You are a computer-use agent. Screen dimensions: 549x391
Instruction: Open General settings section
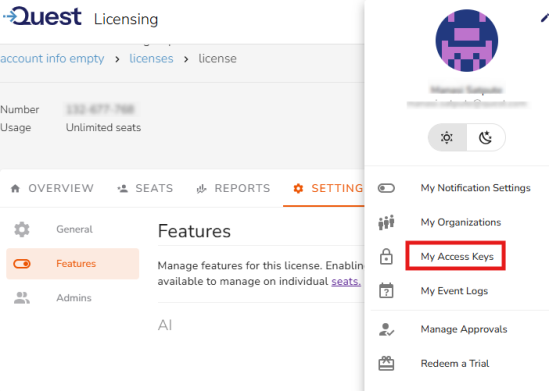tap(73, 229)
